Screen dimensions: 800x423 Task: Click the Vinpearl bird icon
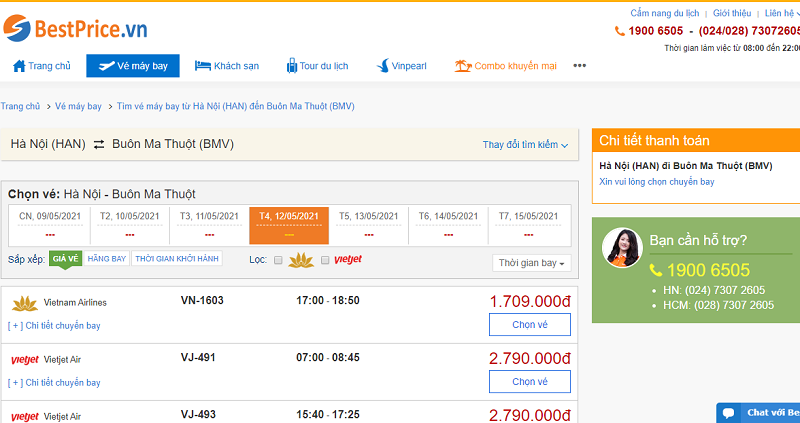point(383,66)
